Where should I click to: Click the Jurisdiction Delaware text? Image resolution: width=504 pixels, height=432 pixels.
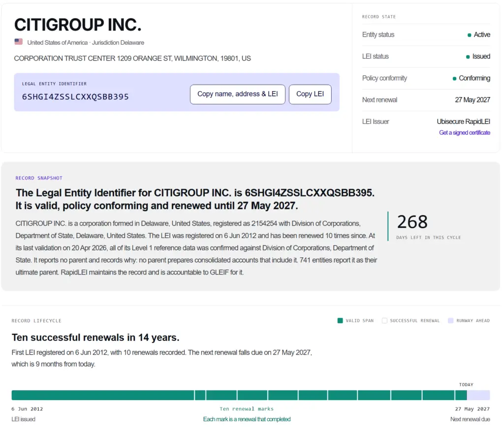118,42
